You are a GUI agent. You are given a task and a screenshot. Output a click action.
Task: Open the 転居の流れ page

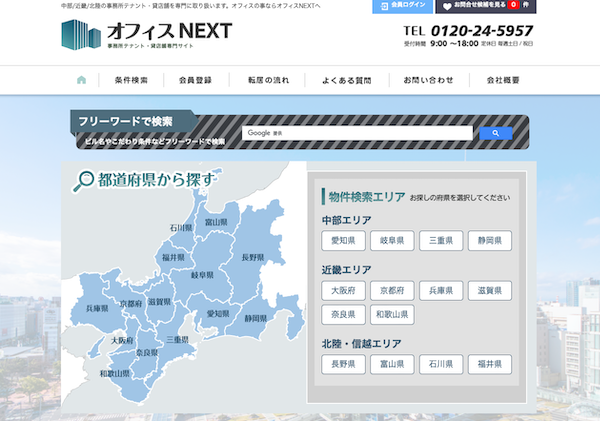[268, 80]
